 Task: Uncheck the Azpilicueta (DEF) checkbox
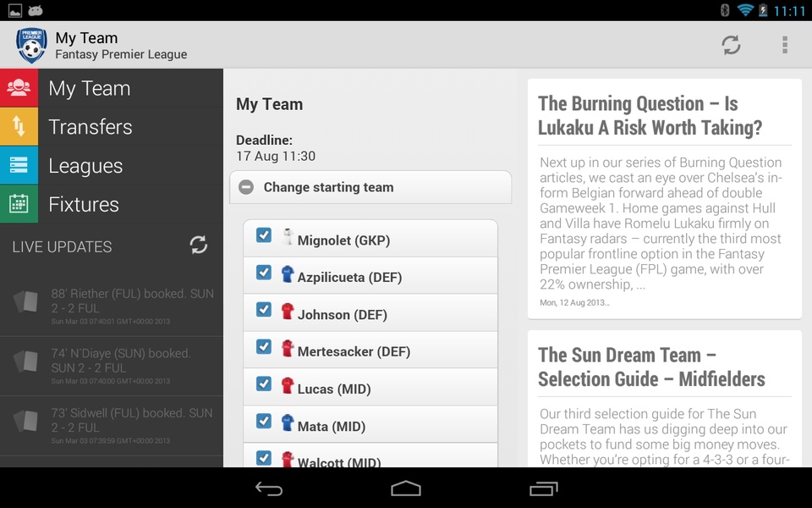(x=264, y=273)
